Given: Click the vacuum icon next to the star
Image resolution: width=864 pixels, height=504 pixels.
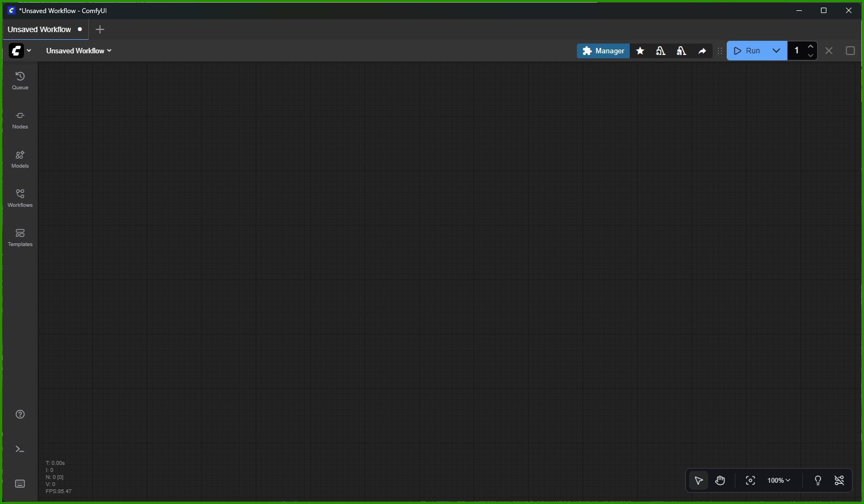Looking at the screenshot, I should 661,51.
